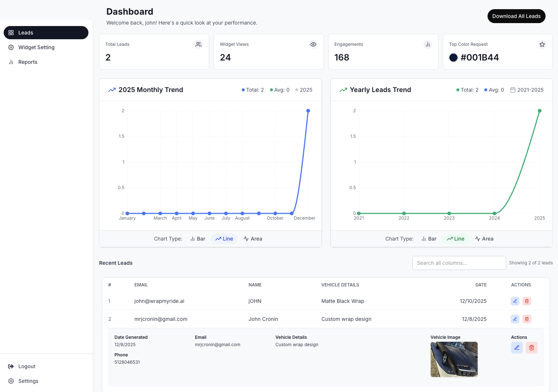Click the star icon on Top Color Request card
This screenshot has height=392, width=558.
pos(542,44)
